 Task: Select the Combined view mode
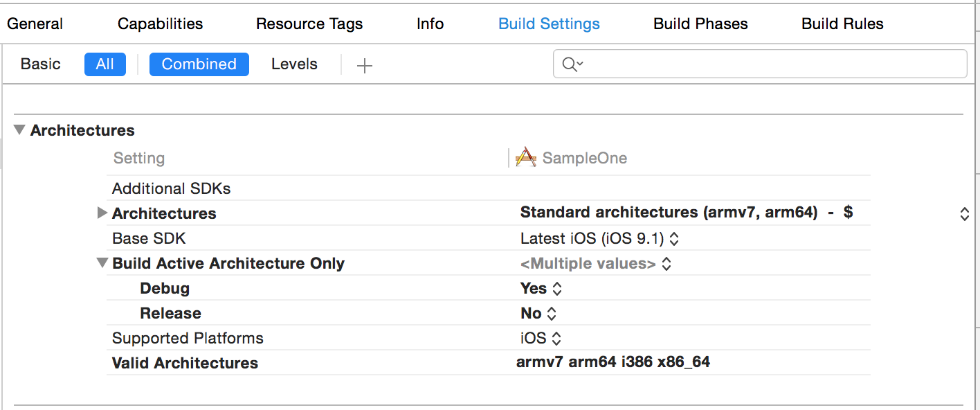click(199, 64)
